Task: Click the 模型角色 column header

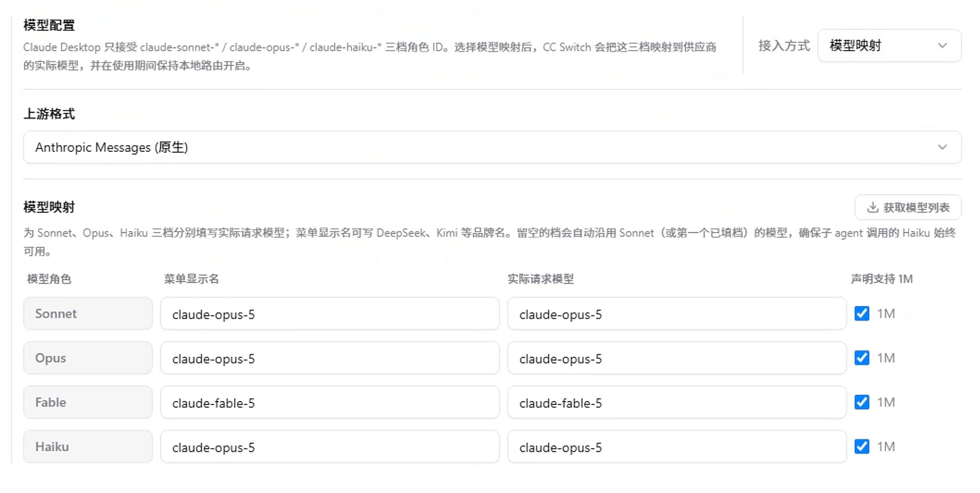Action: 49,279
